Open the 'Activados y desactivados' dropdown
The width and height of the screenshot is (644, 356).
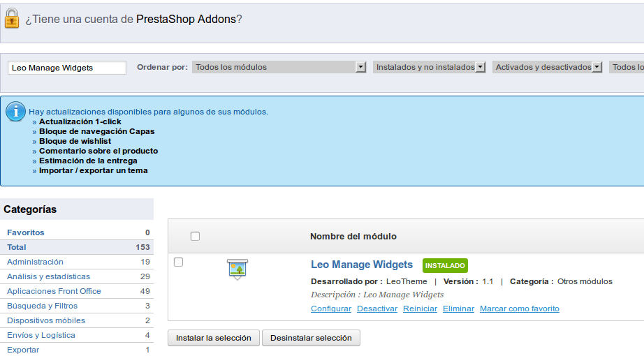547,67
